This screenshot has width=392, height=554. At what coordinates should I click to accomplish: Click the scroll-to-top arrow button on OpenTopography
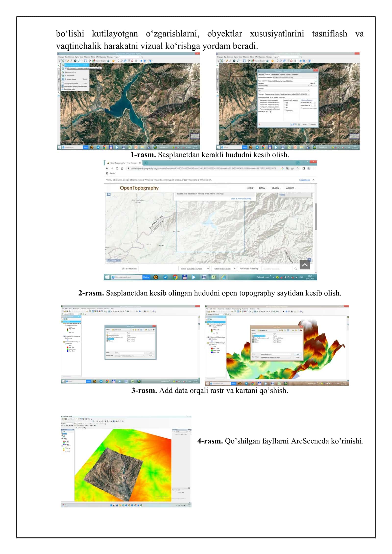tap(305, 265)
